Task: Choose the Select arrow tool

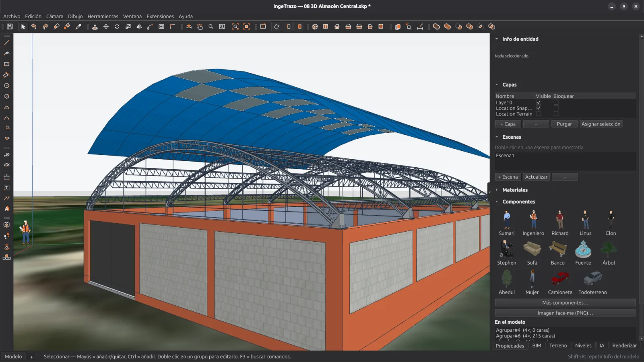Action: (x=23, y=27)
